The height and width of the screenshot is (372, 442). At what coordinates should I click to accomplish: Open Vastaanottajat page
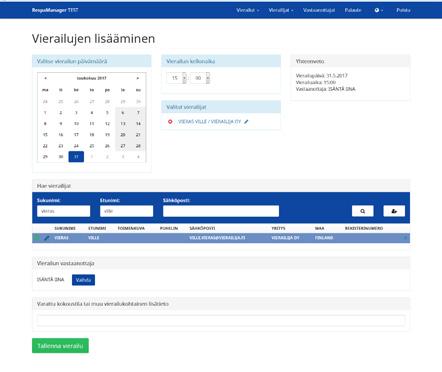(319, 10)
